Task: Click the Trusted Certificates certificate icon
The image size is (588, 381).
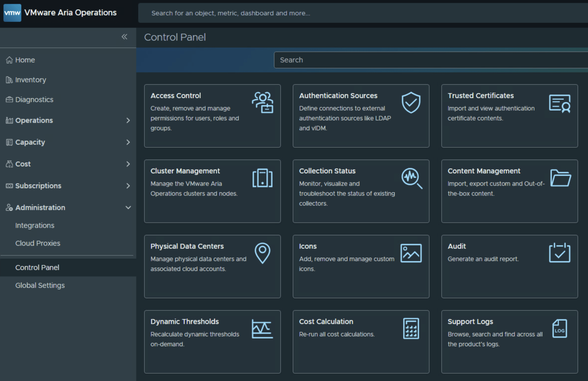Action: [x=560, y=103]
